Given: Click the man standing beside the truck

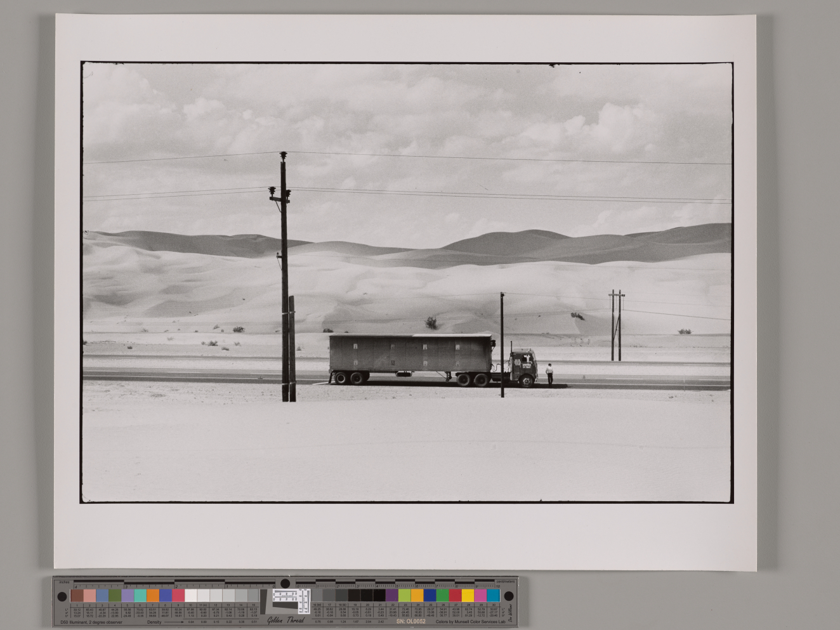Looking at the screenshot, I should pyautogui.click(x=549, y=374).
